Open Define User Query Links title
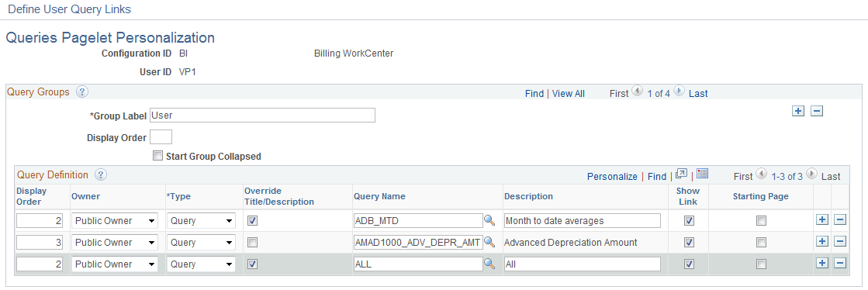 click(x=70, y=9)
